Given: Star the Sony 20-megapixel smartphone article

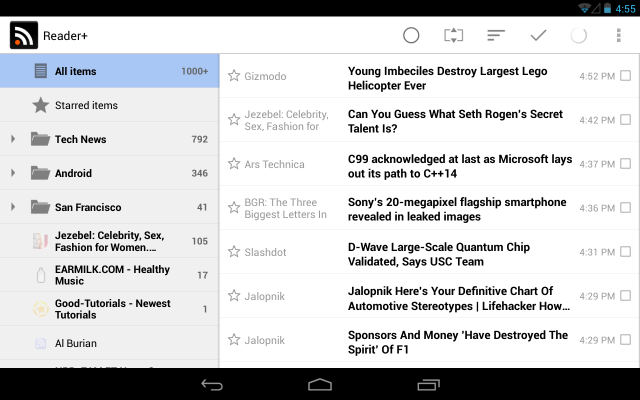Looking at the screenshot, I should (x=234, y=208).
